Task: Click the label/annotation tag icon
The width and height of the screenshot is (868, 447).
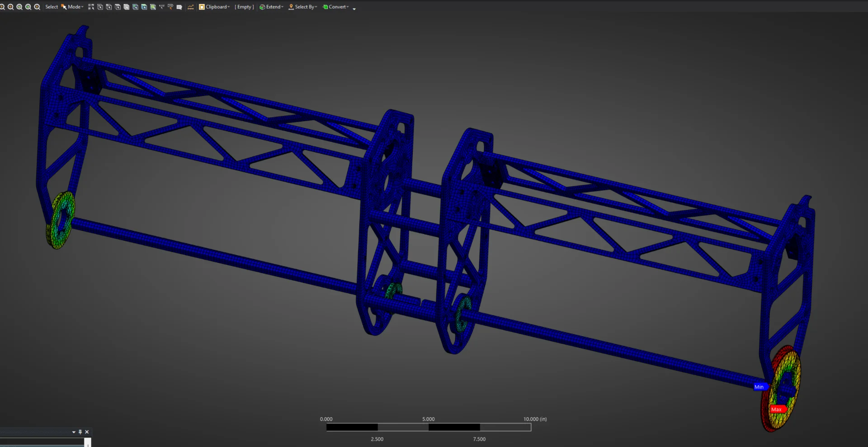Action: (x=170, y=7)
